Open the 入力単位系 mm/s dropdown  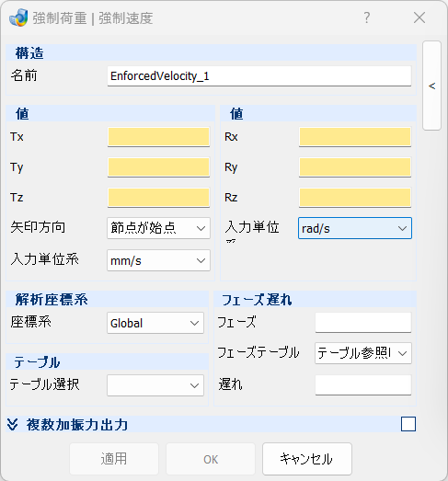pos(158,260)
